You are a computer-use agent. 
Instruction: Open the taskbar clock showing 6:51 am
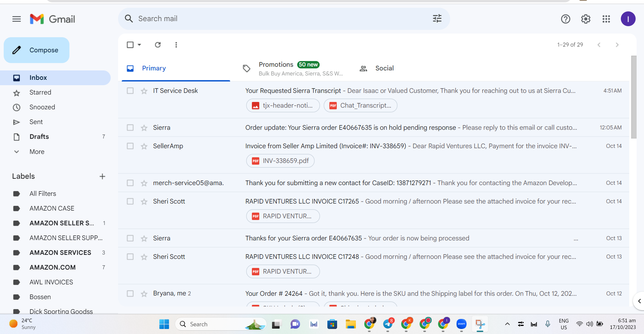click(x=623, y=324)
